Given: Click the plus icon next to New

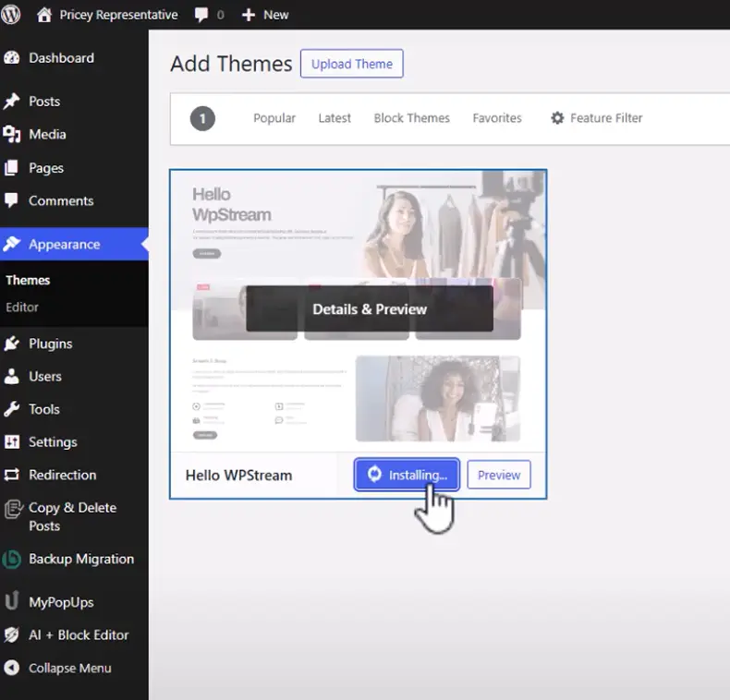Looking at the screenshot, I should [x=249, y=15].
